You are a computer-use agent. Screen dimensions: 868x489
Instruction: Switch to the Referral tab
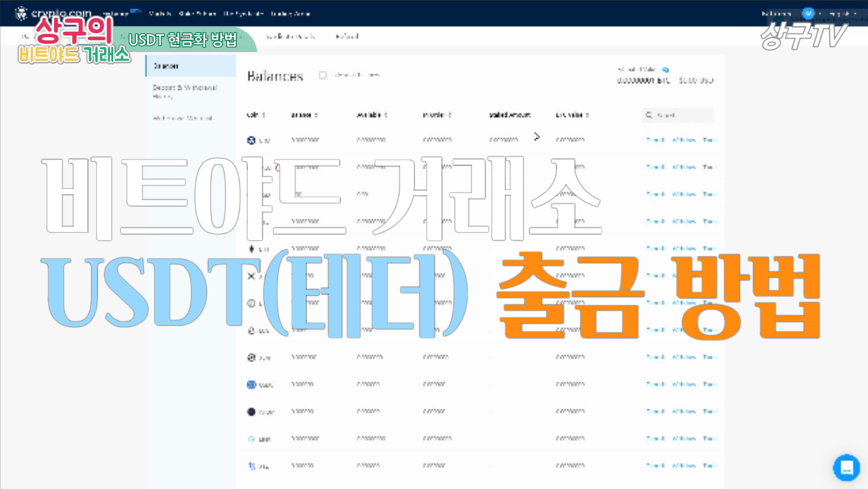[347, 36]
